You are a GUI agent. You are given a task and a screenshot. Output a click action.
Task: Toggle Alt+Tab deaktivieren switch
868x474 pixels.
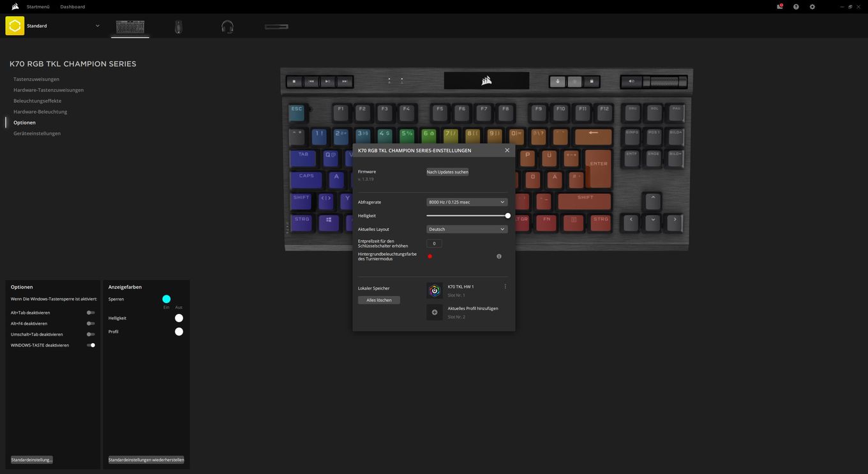pyautogui.click(x=91, y=313)
